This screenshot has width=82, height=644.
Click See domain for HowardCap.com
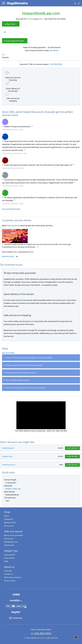pos(72,448)
